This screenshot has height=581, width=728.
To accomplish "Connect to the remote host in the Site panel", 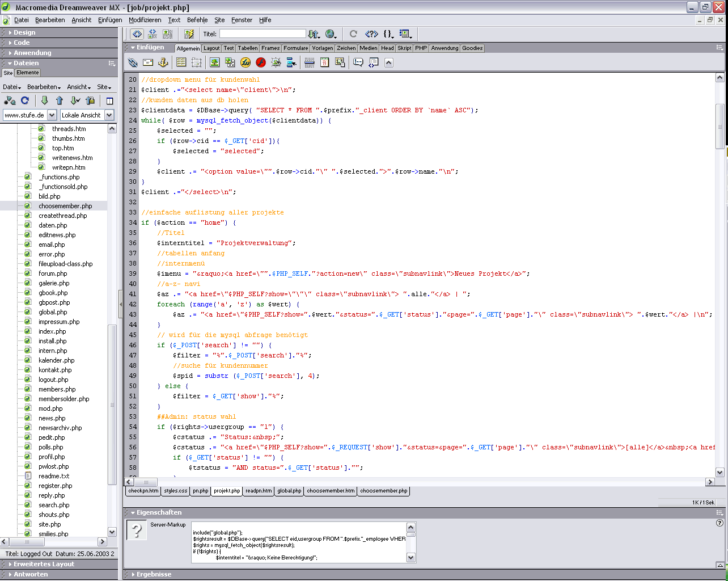I will tap(10, 100).
